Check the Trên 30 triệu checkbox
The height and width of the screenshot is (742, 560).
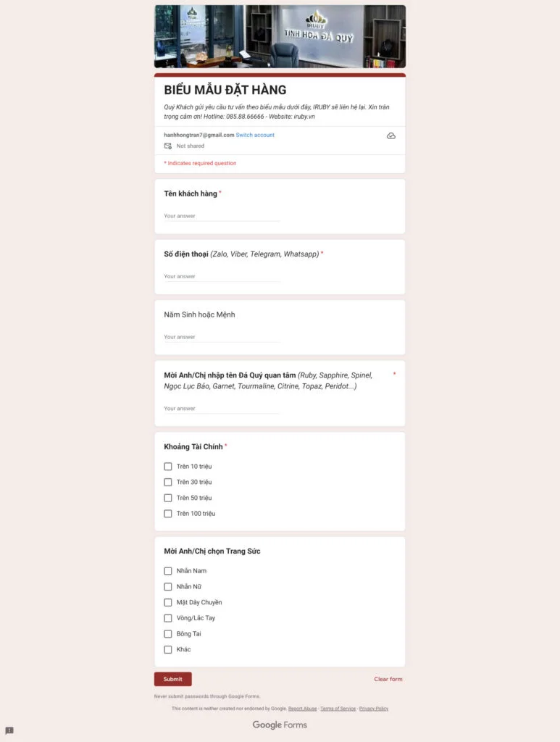pyautogui.click(x=168, y=483)
